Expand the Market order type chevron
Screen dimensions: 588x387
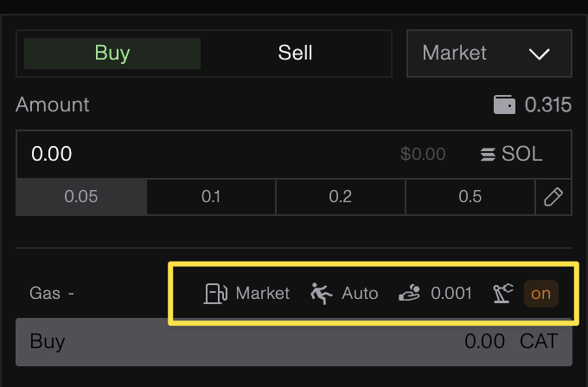[539, 54]
